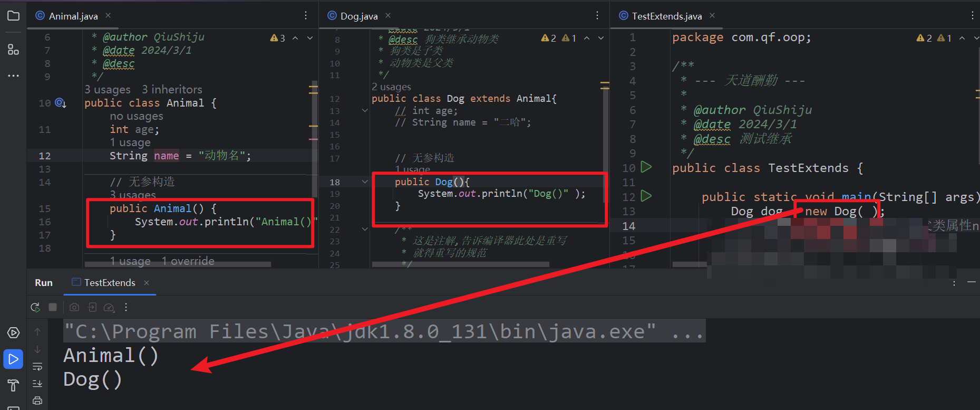Viewport: 980px width, 410px height.
Task: Click '3 usages' hint above class Animal
Action: 108,89
